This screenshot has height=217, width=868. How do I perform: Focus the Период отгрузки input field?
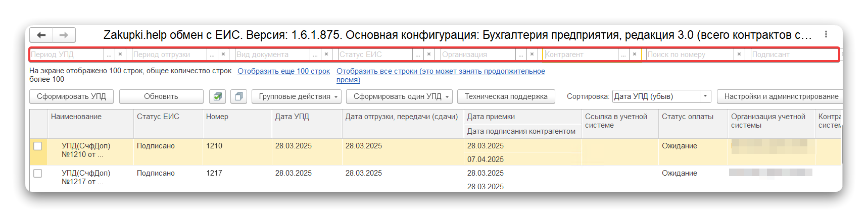pyautogui.click(x=170, y=55)
